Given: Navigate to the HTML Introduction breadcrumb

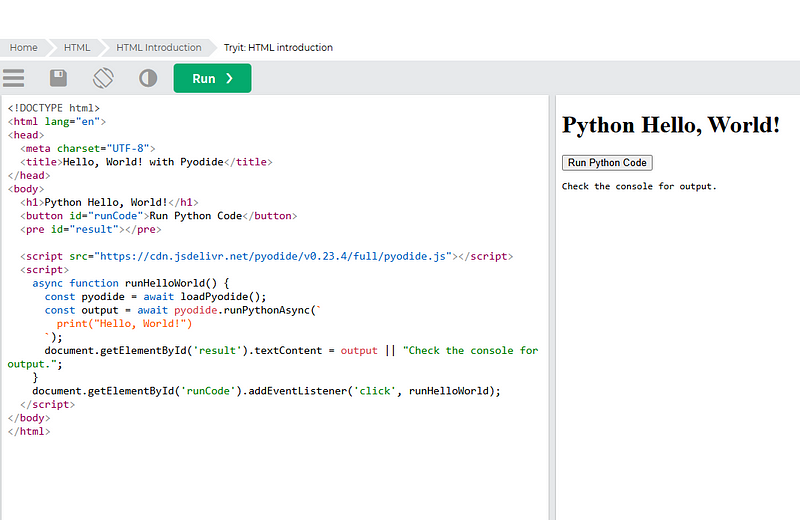Looking at the screenshot, I should 158,47.
